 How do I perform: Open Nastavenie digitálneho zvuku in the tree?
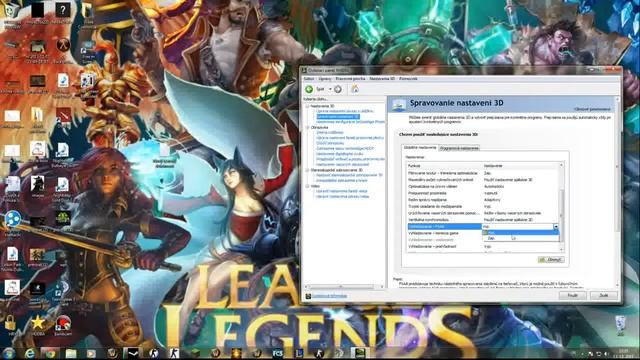tap(340, 154)
